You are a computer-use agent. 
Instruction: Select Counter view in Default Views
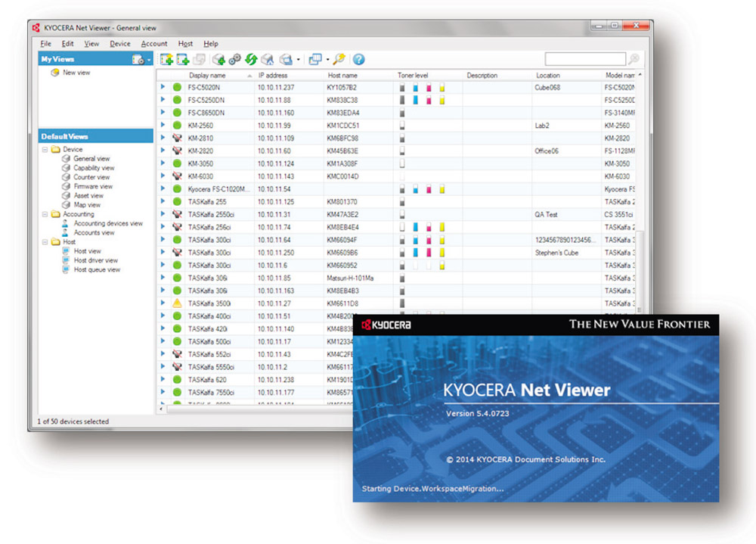(x=91, y=177)
